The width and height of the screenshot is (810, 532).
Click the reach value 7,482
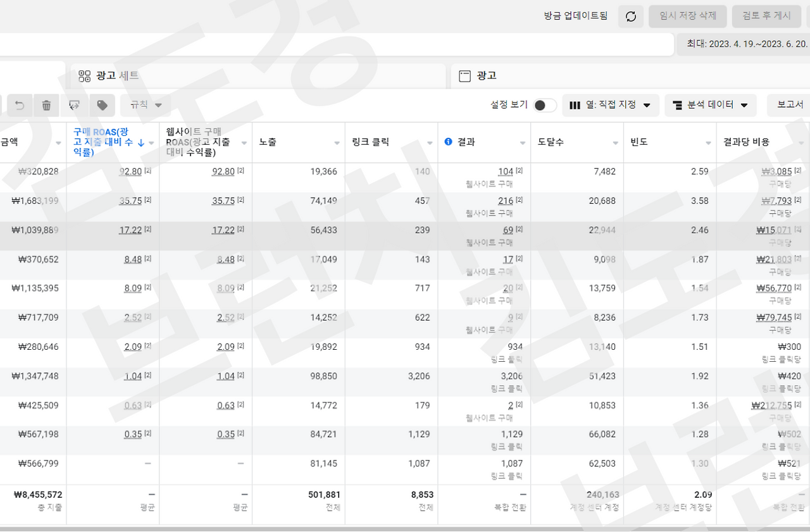tap(604, 171)
